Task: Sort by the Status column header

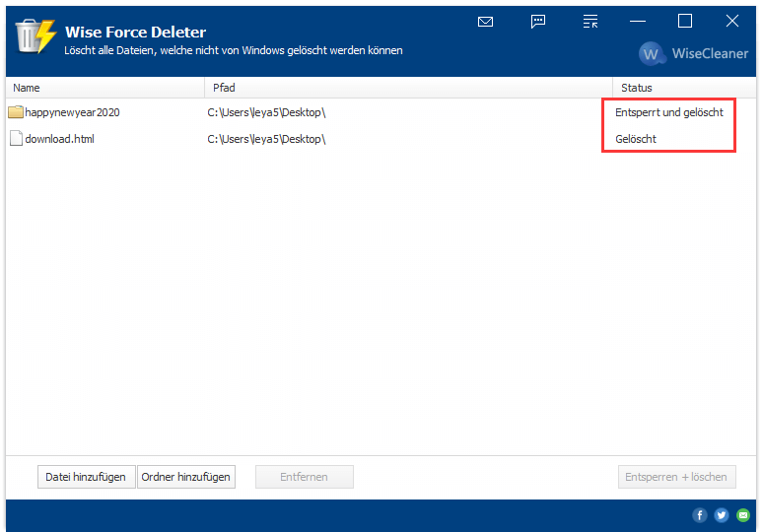Action: pyautogui.click(x=684, y=88)
